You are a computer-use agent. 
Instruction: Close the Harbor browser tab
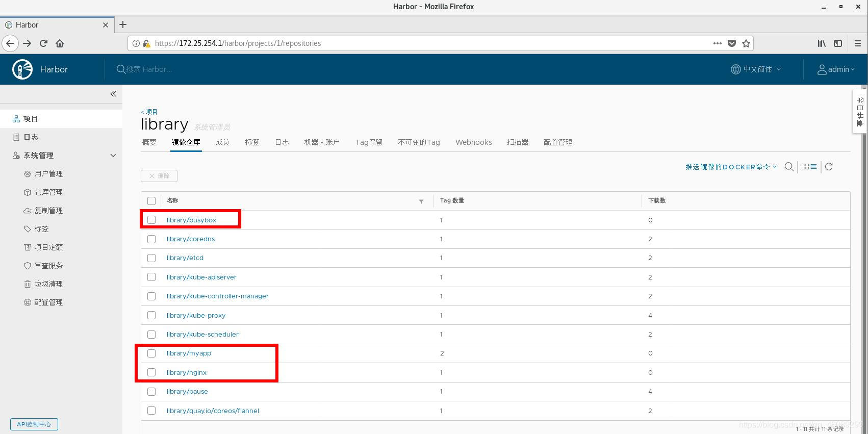coord(106,25)
